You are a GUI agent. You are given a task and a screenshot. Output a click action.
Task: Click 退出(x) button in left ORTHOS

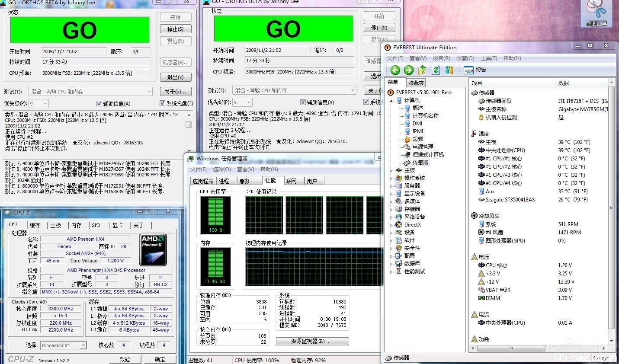[x=176, y=77]
